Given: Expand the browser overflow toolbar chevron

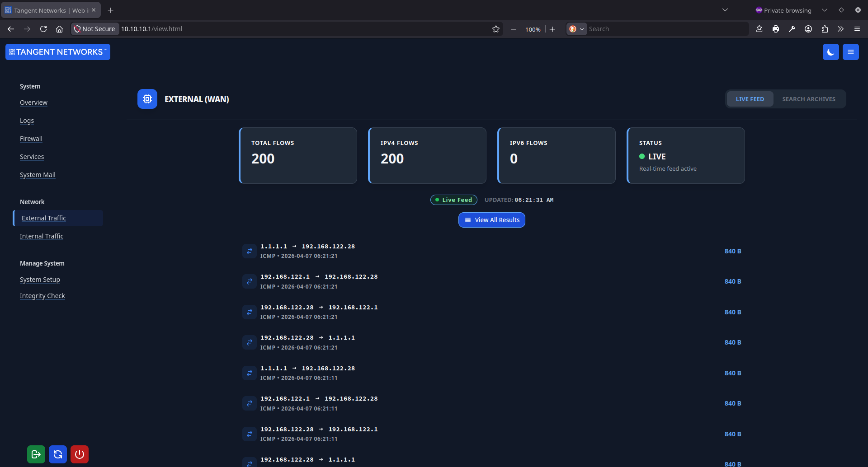Looking at the screenshot, I should tap(840, 29).
